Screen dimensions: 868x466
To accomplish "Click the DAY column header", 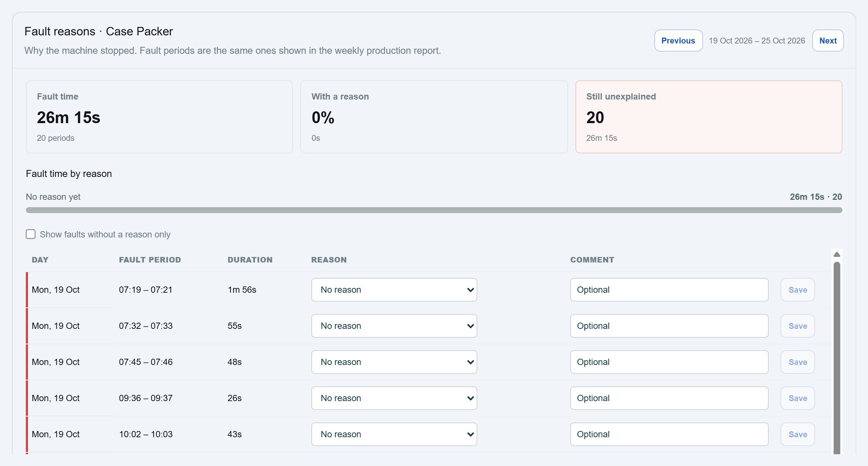I will coord(40,260).
